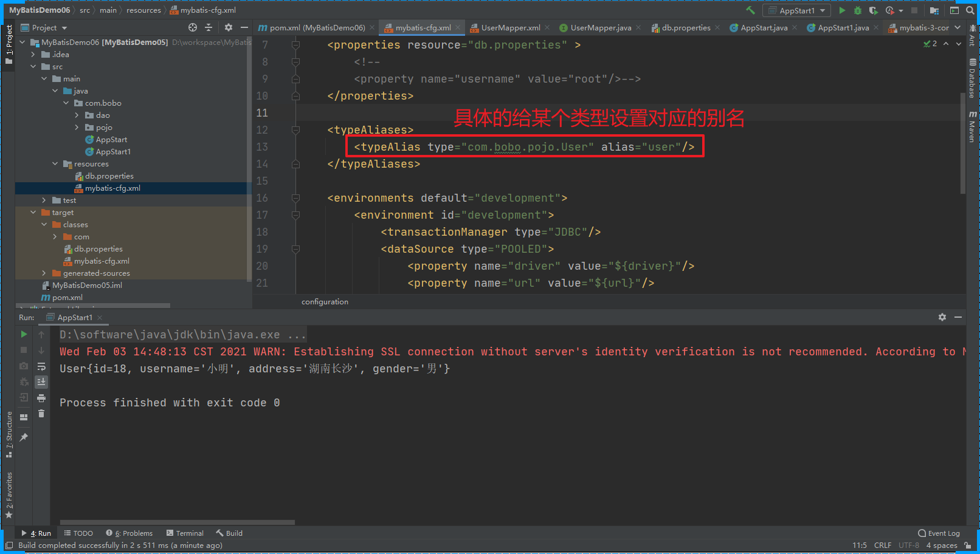Locate current file in Project view
This screenshot has width=980, height=554.
click(193, 27)
